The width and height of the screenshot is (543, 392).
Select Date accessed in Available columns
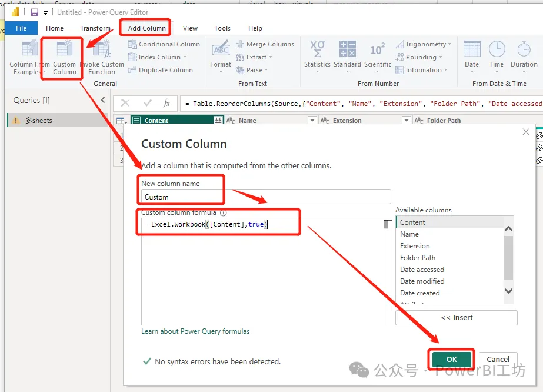(x=450, y=270)
